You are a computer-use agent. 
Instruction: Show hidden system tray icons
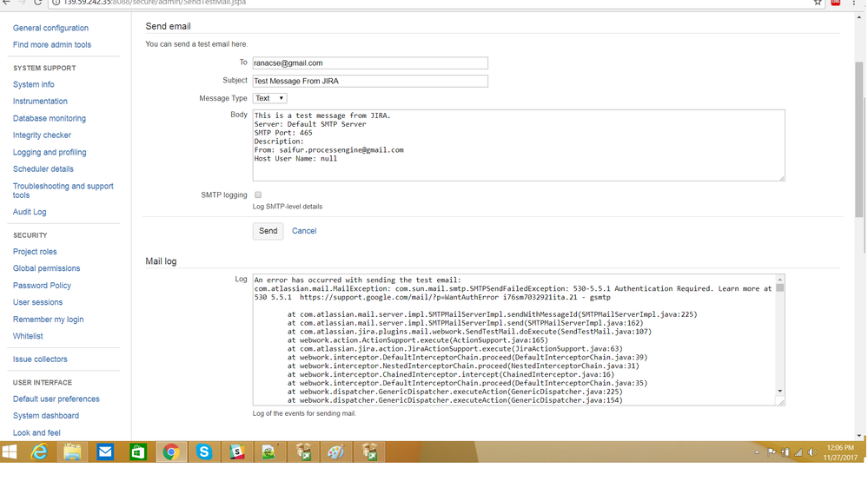pyautogui.click(x=757, y=452)
